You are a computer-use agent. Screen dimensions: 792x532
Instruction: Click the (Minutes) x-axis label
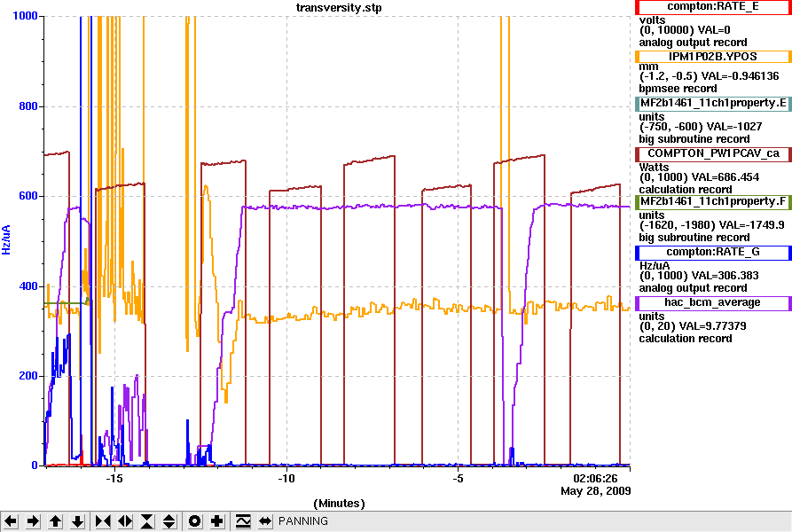[x=339, y=504]
